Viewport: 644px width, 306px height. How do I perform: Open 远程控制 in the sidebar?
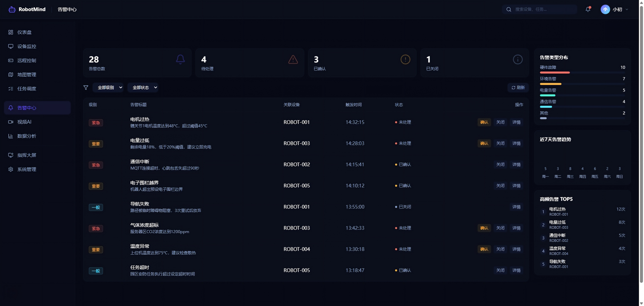37,60
